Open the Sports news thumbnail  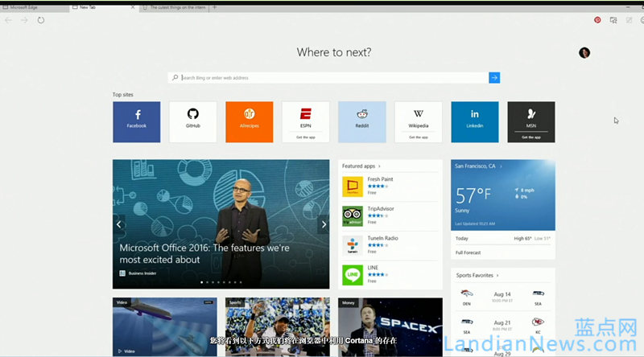tap(277, 326)
